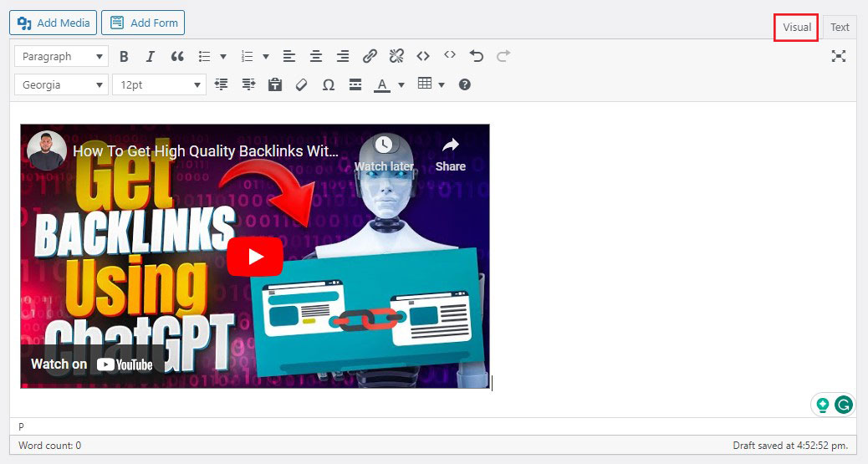This screenshot has width=868, height=464.
Task: Clear formatting with eraser icon
Action: point(301,84)
